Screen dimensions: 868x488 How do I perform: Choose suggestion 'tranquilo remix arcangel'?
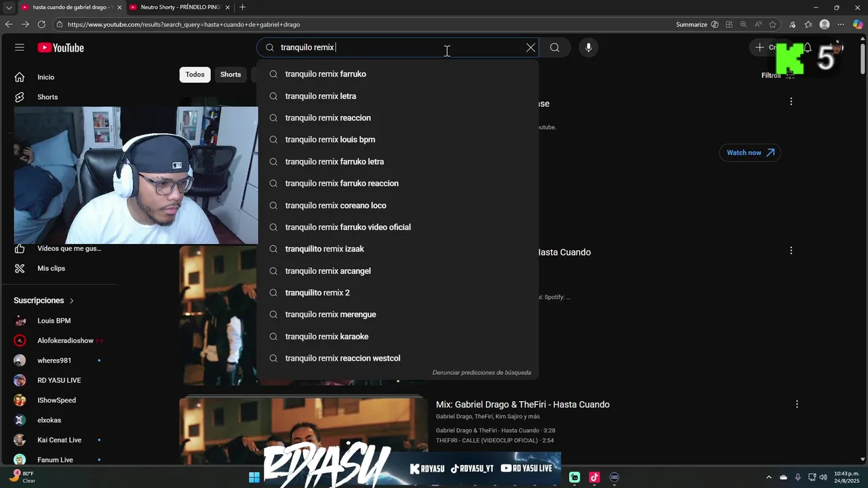[x=397, y=271]
